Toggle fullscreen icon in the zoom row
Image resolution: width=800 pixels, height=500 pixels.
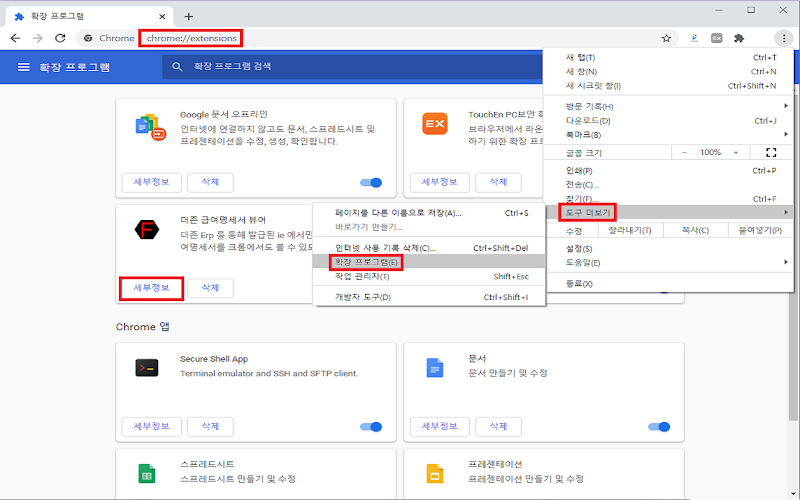tap(771, 152)
